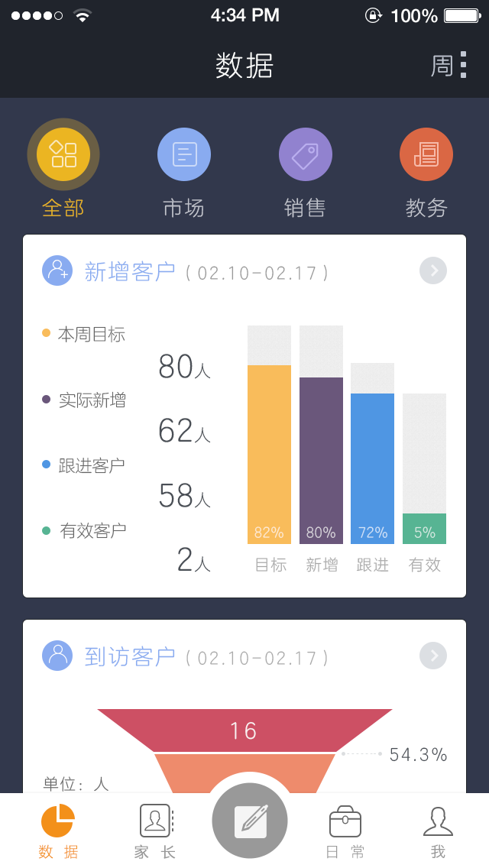Viewport: 489px width, 868px height.
Task: Expand details of 到访客户 via right chevron
Action: tap(433, 656)
